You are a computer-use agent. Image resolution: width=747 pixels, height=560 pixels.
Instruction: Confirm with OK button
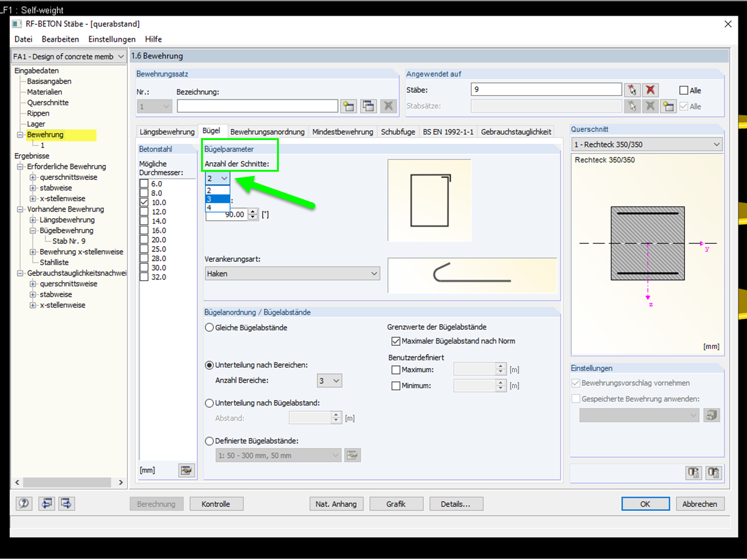(x=646, y=504)
